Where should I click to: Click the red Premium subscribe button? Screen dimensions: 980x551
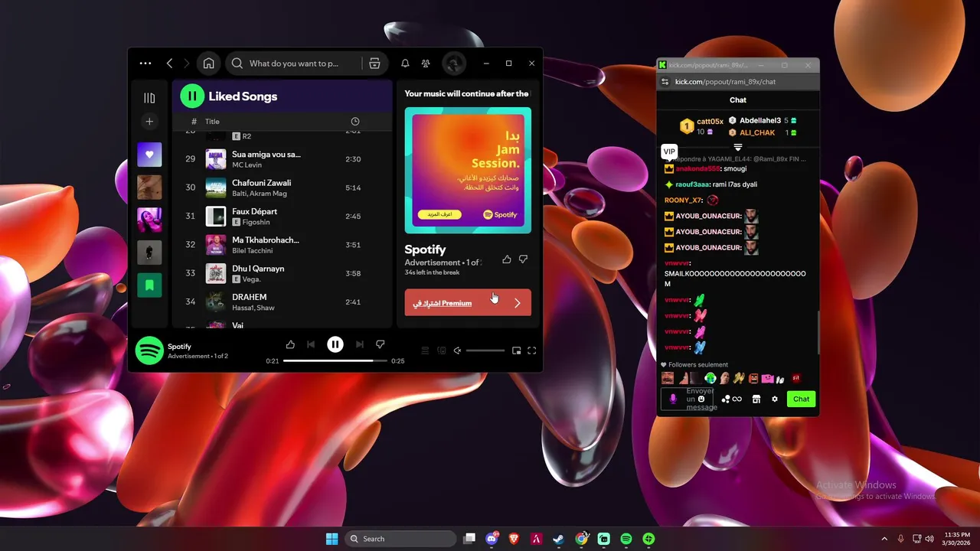pos(468,303)
